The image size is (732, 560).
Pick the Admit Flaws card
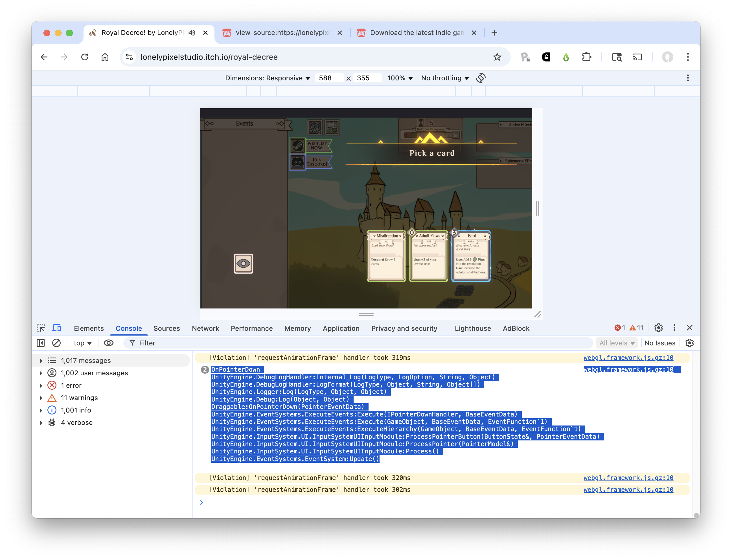pos(428,256)
